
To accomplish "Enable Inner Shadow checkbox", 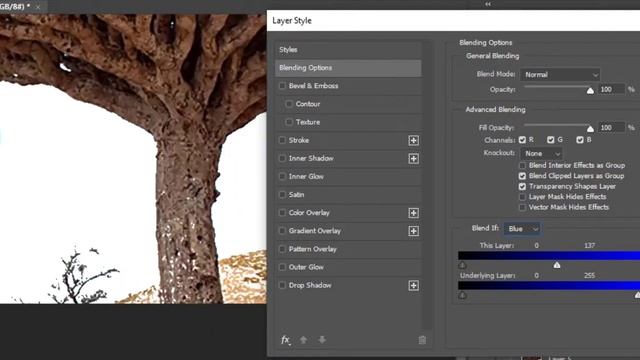I will pos(282,158).
